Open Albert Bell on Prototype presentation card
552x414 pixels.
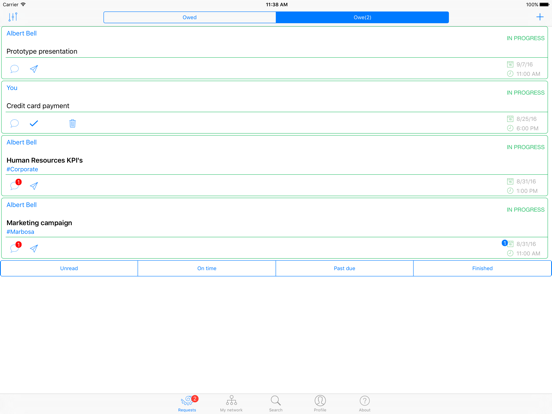(21, 33)
